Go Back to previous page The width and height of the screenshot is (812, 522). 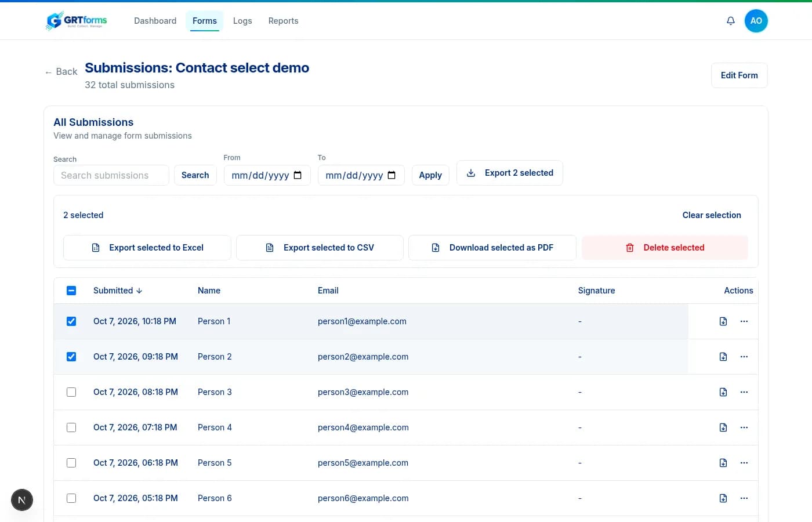point(61,72)
